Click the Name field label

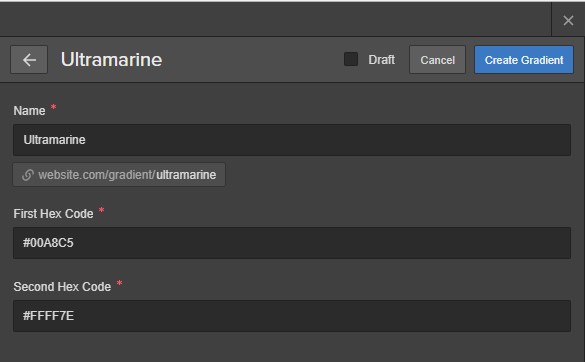tap(29, 111)
